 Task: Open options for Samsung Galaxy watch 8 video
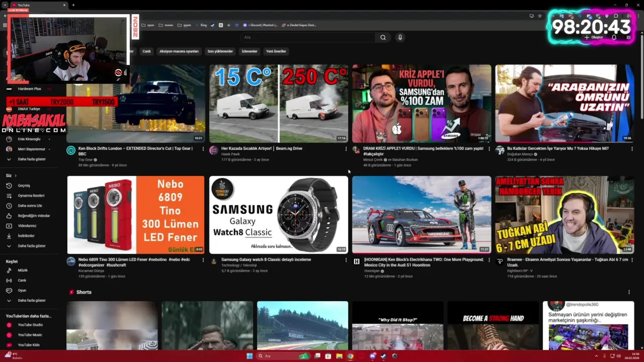pos(346,260)
